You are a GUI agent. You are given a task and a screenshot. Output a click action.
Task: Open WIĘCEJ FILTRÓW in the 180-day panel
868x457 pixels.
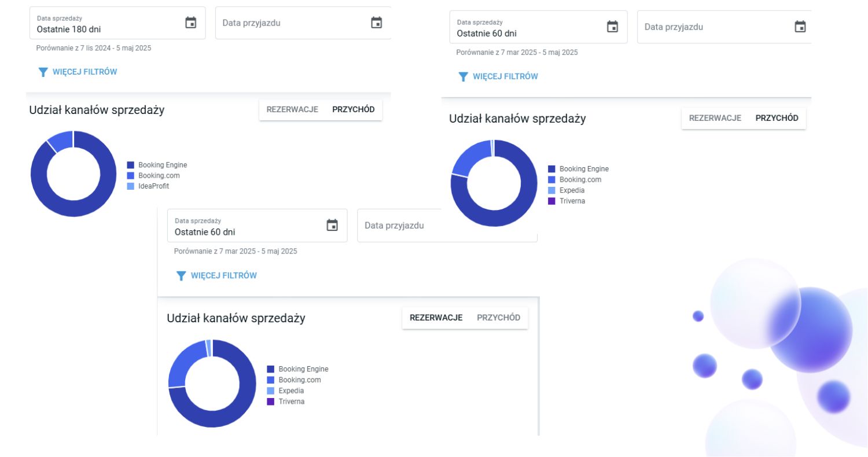(x=78, y=72)
